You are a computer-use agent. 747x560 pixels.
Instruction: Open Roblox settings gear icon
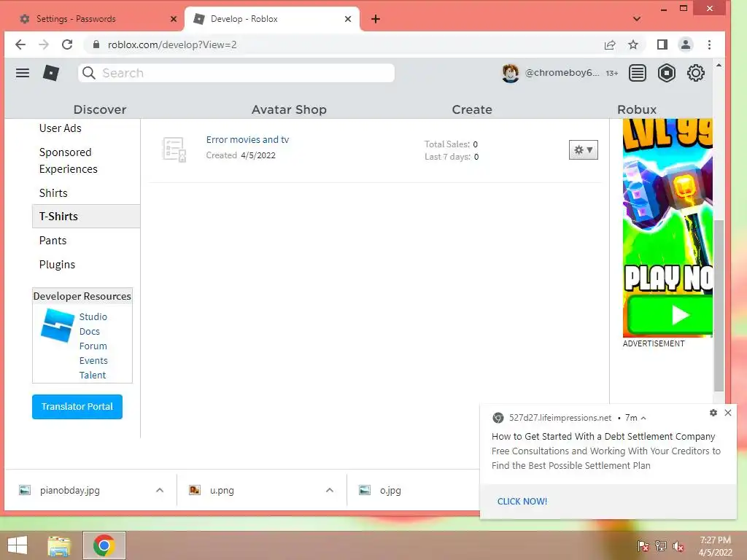(x=695, y=73)
